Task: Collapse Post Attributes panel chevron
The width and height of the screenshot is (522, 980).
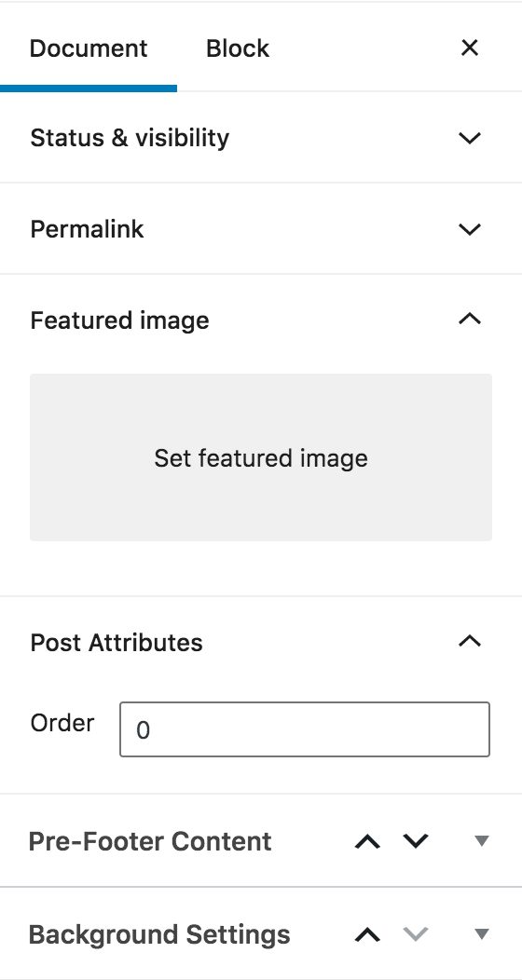Action: tap(470, 641)
